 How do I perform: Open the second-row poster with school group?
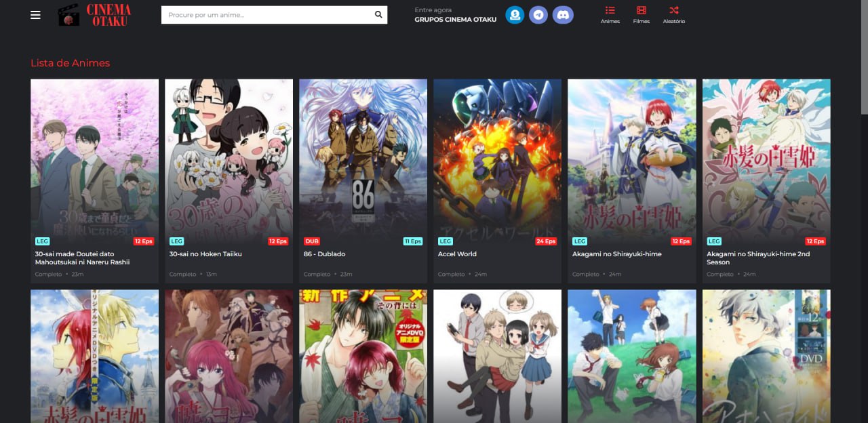[x=498, y=357]
